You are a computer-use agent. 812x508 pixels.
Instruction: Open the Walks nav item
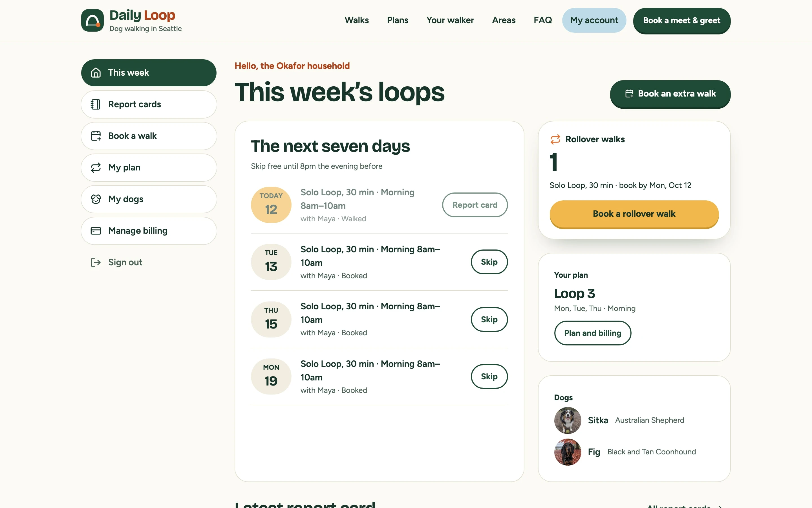[357, 20]
